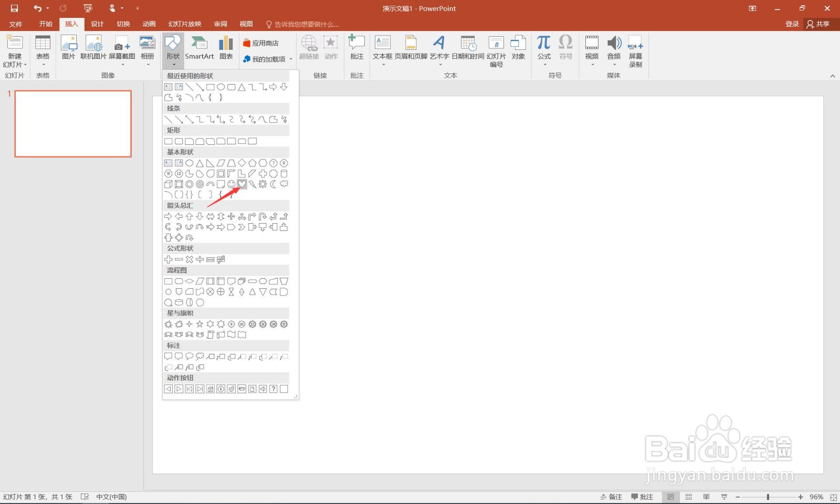
Task: Pick the Sound action button
Action: click(263, 389)
